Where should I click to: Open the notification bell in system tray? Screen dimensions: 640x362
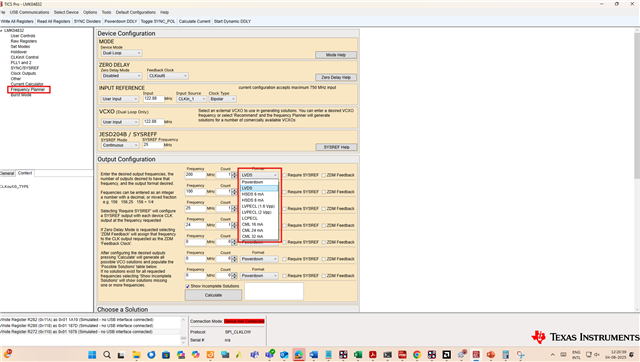(x=631, y=355)
